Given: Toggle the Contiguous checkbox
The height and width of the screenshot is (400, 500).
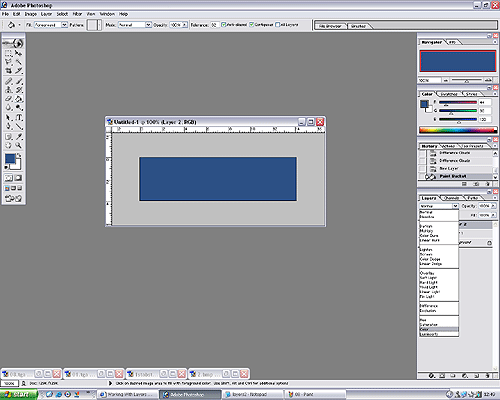Looking at the screenshot, I should pyautogui.click(x=252, y=25).
